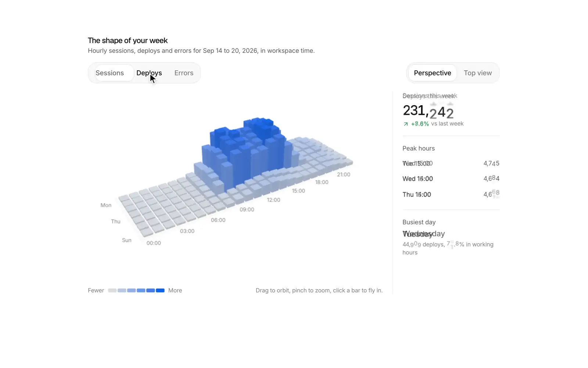The height and width of the screenshot is (368, 588).
Task: Click the Thu day axis label
Action: tap(116, 221)
